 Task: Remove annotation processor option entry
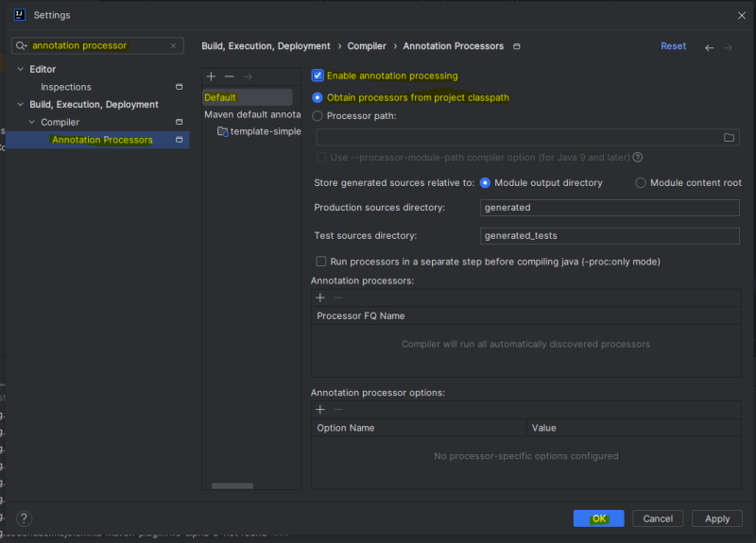coord(338,410)
